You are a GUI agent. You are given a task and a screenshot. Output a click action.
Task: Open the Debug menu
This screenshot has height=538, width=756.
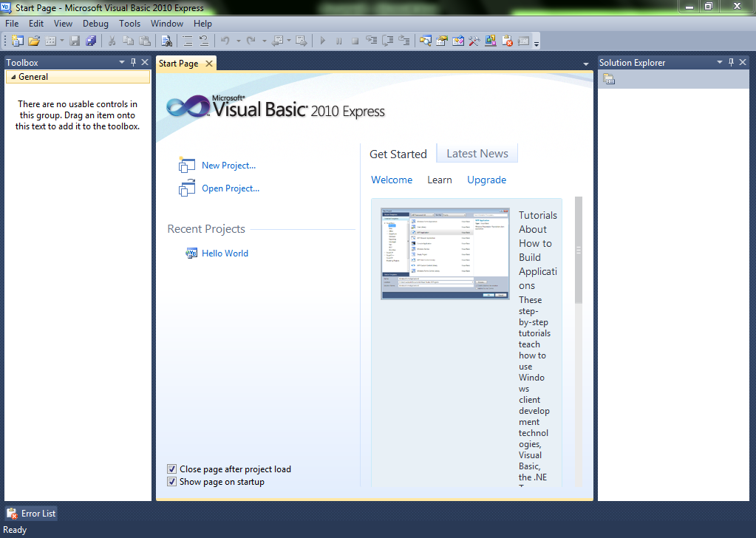pos(95,23)
